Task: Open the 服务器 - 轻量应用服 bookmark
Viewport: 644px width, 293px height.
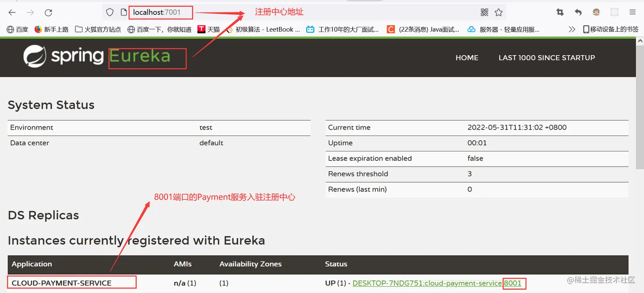Action: click(x=503, y=29)
